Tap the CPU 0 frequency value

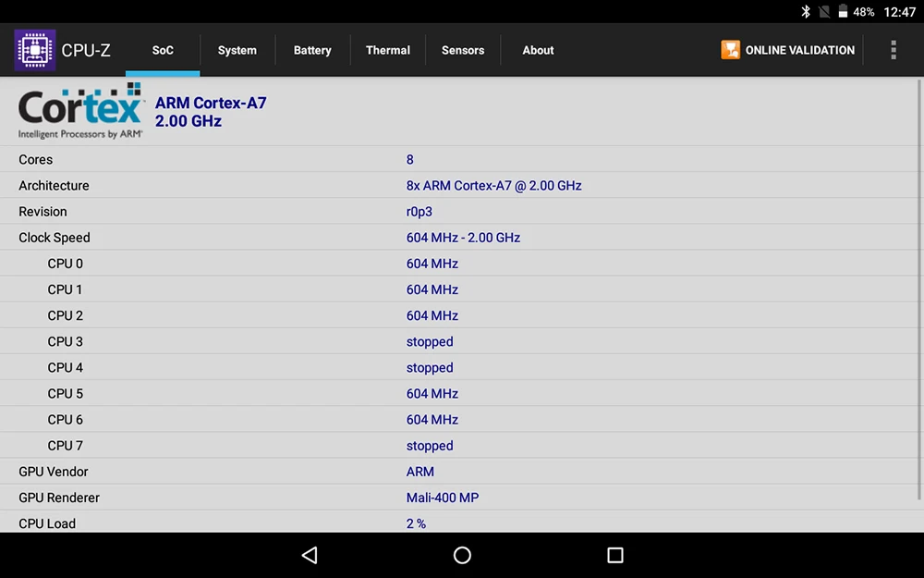[432, 264]
